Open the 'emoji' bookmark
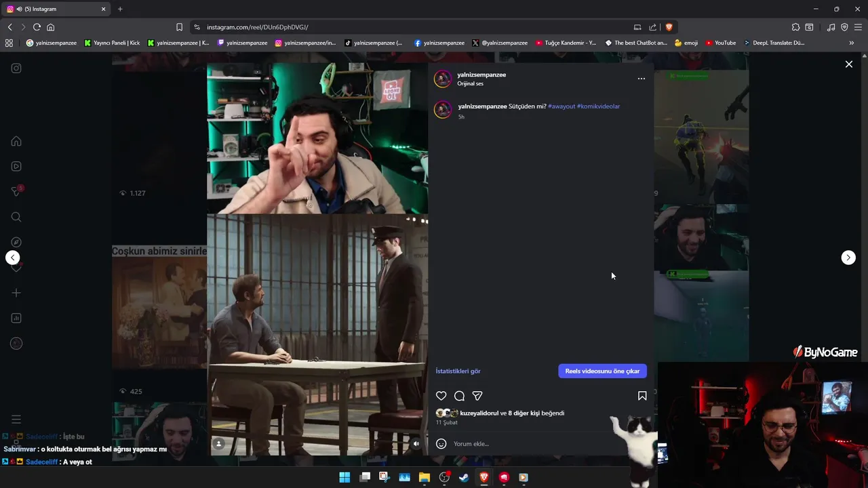 click(x=686, y=43)
